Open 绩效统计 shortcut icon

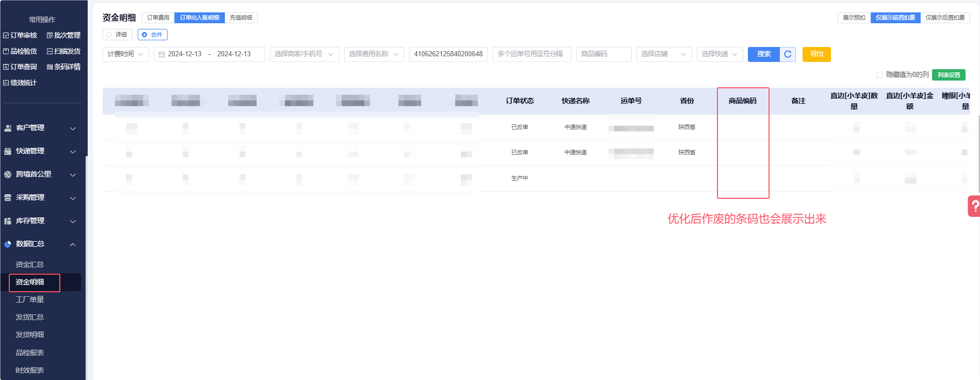click(x=6, y=83)
